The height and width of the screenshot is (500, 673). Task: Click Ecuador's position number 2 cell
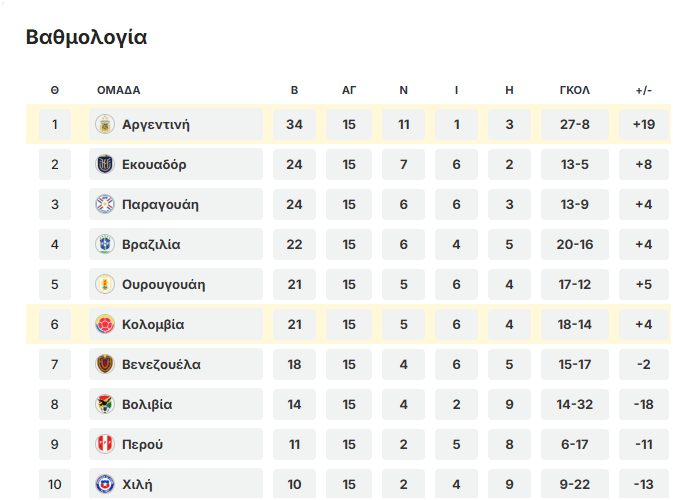click(x=55, y=165)
